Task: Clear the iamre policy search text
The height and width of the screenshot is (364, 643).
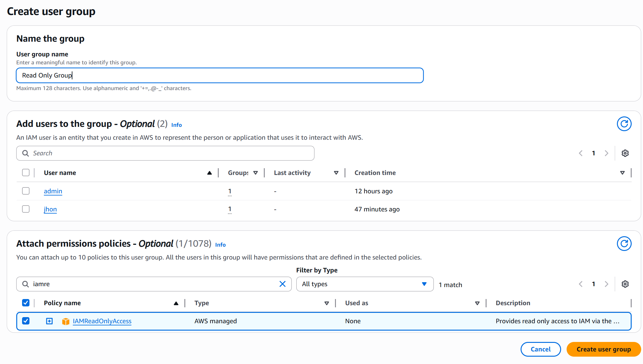Action: pyautogui.click(x=283, y=284)
